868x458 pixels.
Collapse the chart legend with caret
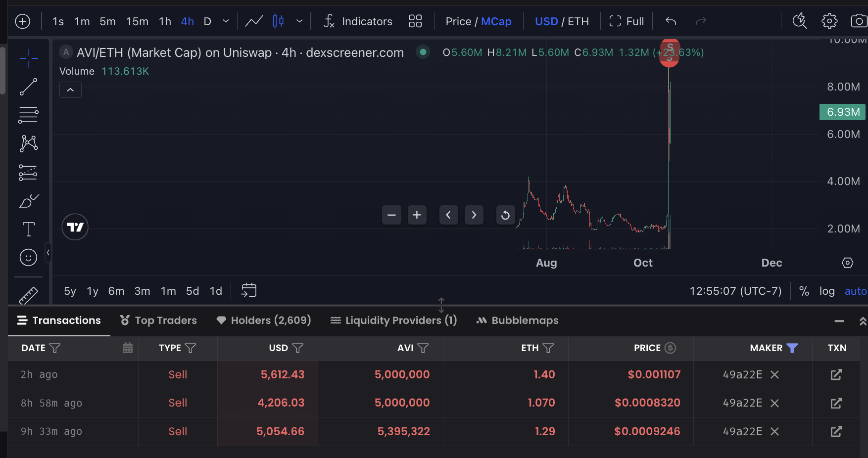[70, 90]
